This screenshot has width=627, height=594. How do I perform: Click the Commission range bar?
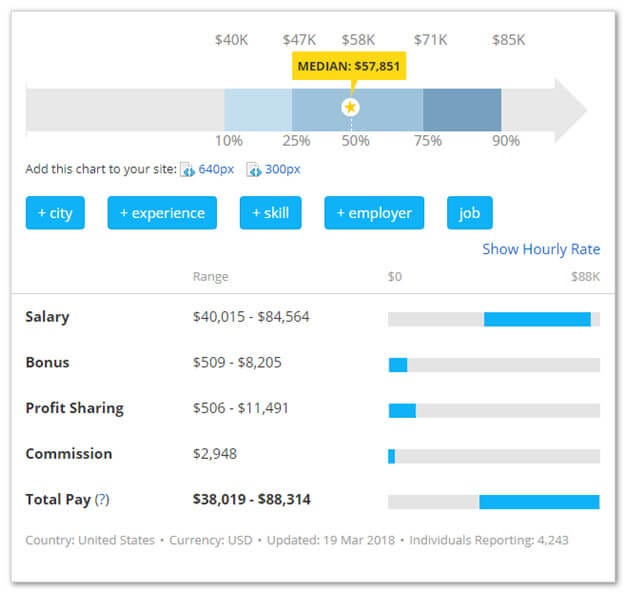[494, 456]
